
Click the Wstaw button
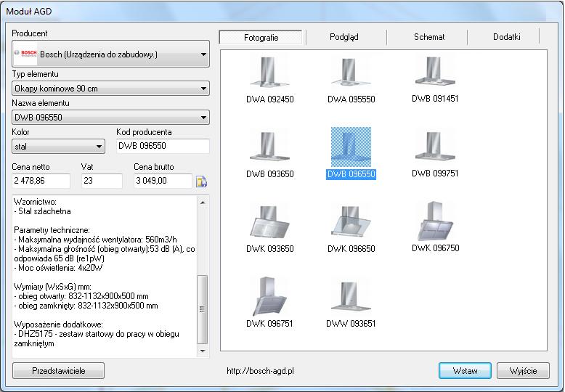[x=465, y=371]
